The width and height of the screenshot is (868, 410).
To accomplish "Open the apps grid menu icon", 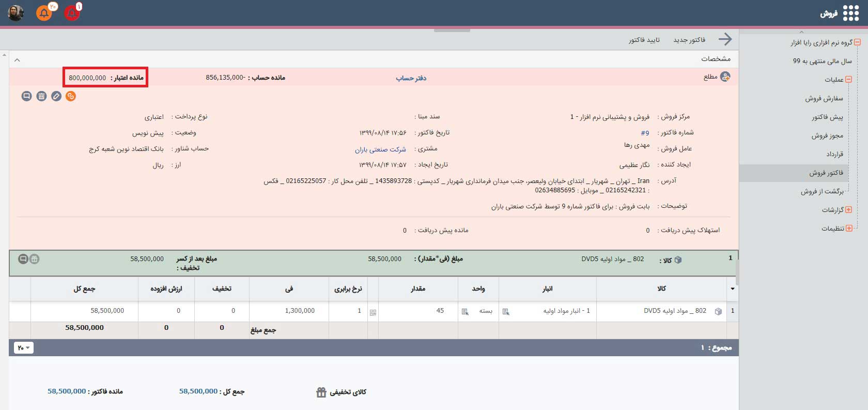I will [x=850, y=13].
